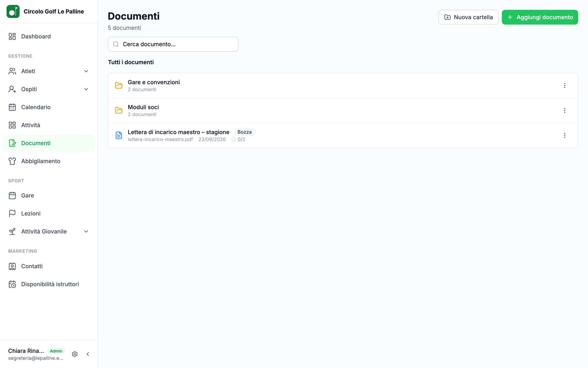Click the Gare calendar icon
This screenshot has width=588, height=368.
click(12, 195)
